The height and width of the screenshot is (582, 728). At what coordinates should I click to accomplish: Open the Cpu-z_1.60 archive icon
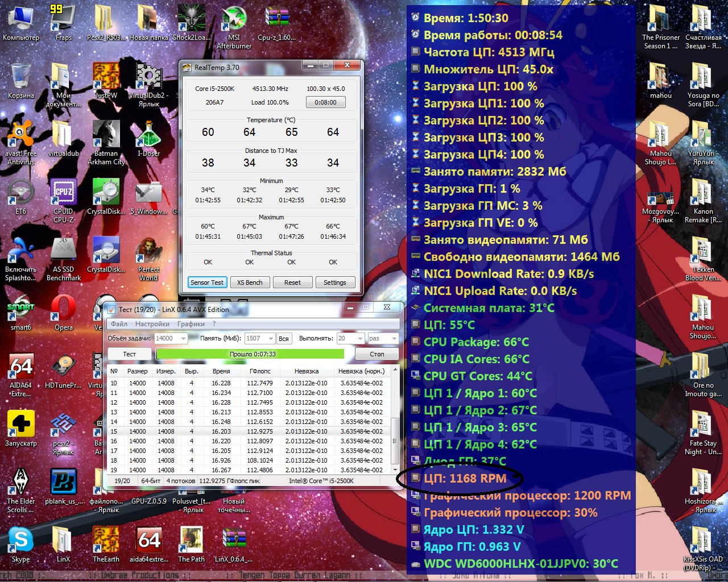click(276, 23)
